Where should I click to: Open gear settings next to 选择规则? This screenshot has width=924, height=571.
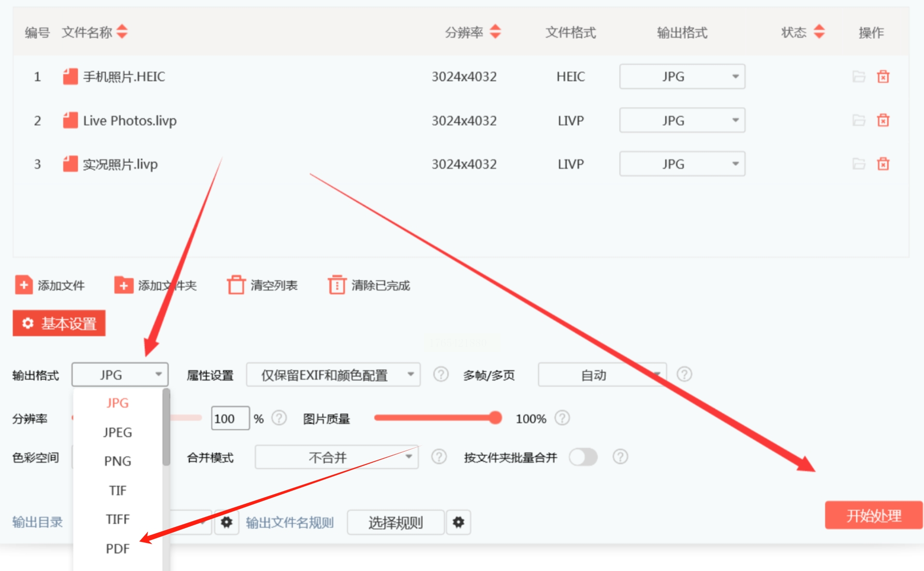point(458,522)
